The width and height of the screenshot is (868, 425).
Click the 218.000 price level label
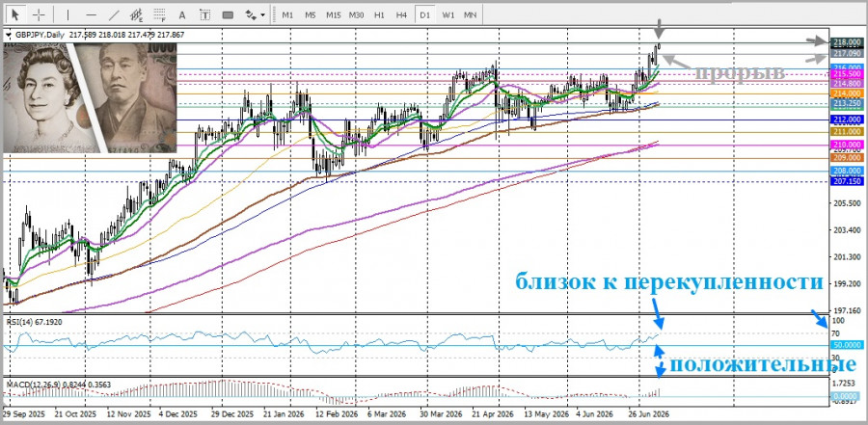coord(847,42)
